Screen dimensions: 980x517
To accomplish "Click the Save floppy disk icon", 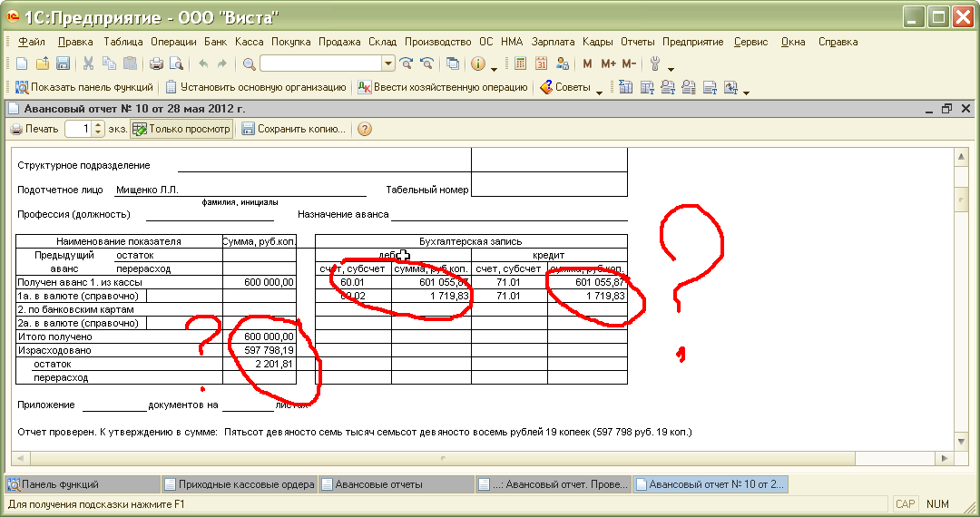I will 64,63.
